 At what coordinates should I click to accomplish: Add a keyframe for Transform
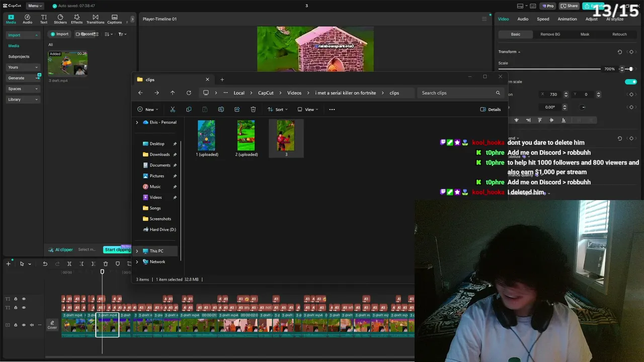pos(631,52)
